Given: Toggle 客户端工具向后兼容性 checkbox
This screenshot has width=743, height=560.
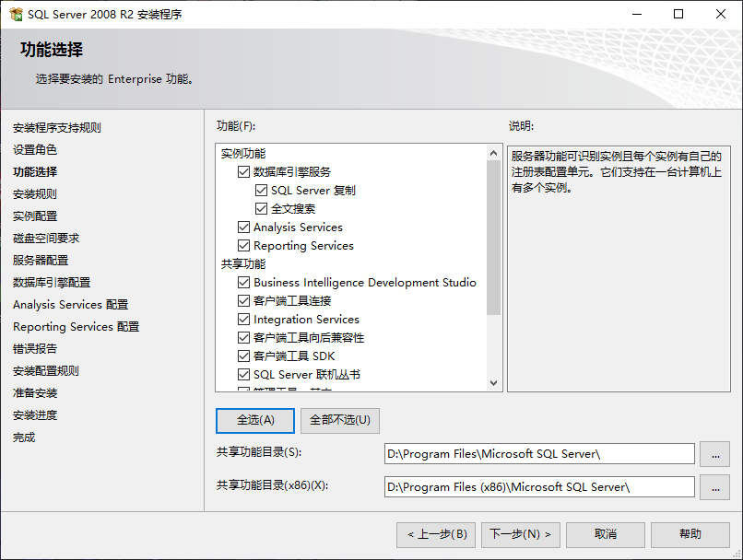Looking at the screenshot, I should click(243, 338).
